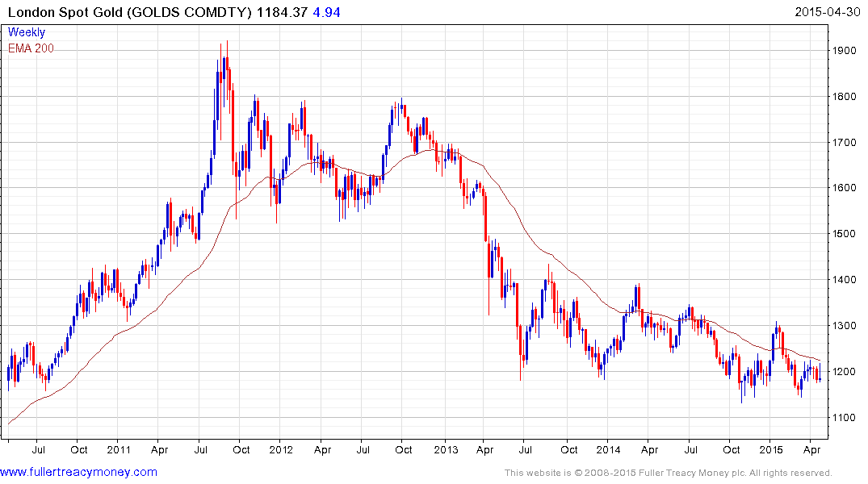Viewport: 868px width, 484px height.
Task: Select the 2015 time axis label
Action: [770, 449]
